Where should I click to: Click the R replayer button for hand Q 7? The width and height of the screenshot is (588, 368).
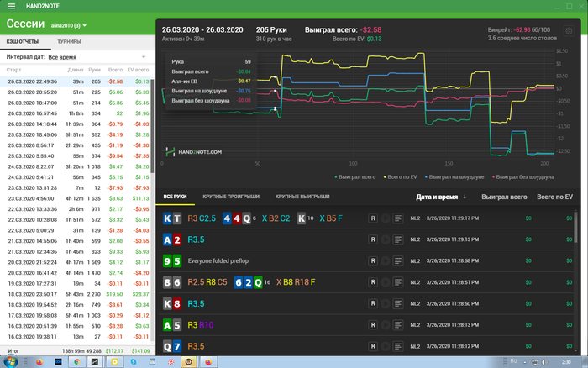coord(373,346)
